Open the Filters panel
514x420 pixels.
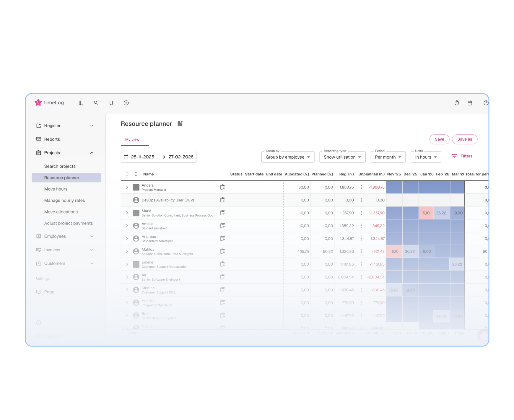pyautogui.click(x=462, y=156)
